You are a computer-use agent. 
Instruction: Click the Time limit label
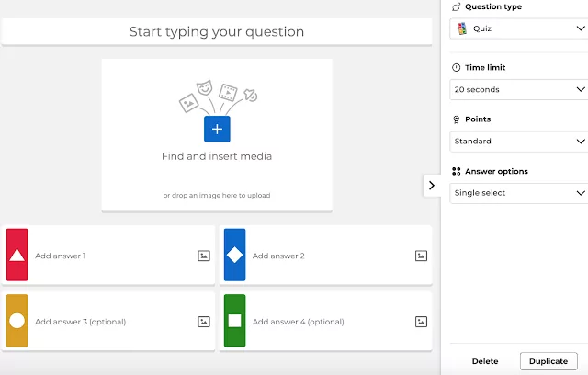tap(485, 67)
